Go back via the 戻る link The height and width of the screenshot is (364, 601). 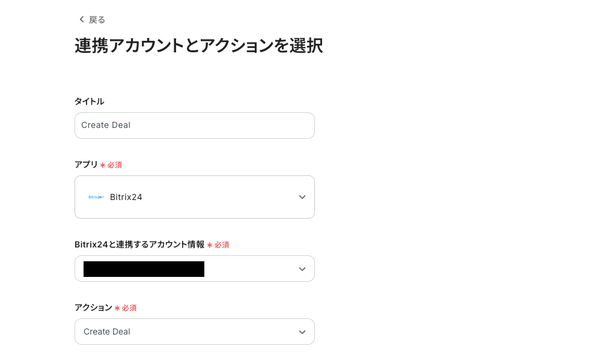click(97, 20)
